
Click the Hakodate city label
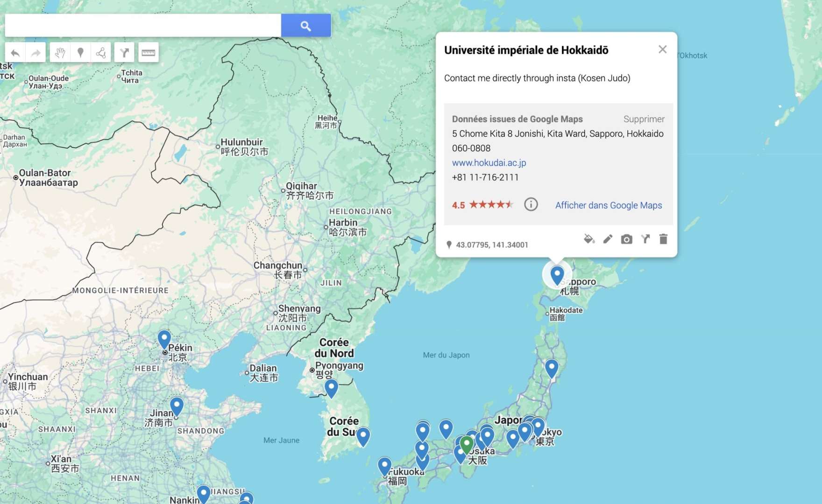coord(566,314)
